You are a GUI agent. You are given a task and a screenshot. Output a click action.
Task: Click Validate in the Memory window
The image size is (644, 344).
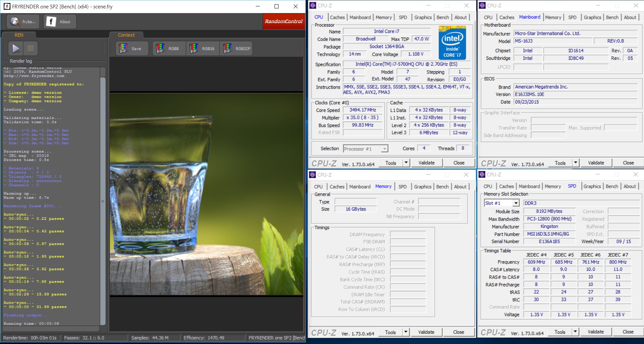tap(426, 332)
